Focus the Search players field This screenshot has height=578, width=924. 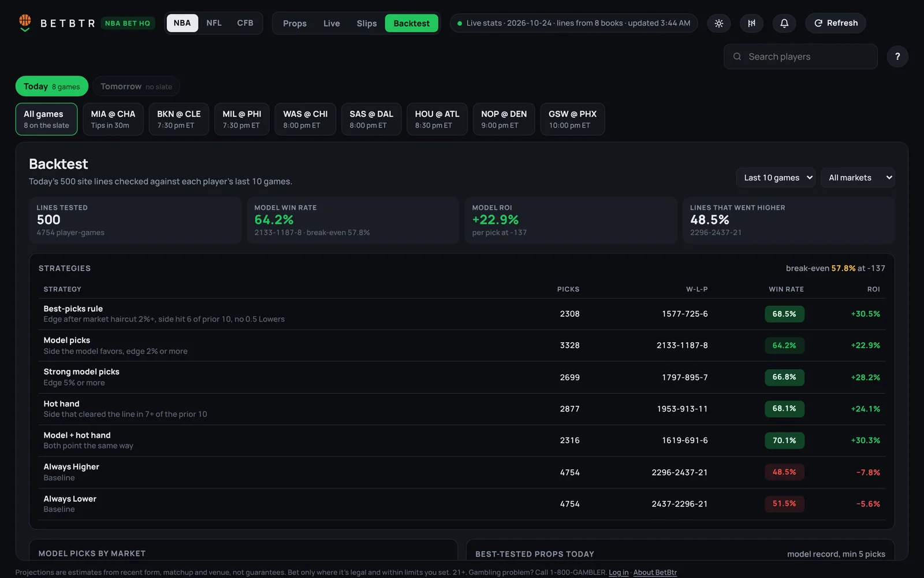[800, 57]
